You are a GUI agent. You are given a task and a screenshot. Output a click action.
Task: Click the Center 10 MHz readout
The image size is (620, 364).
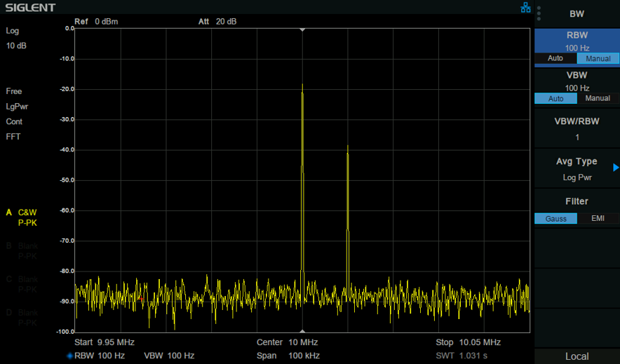click(x=287, y=342)
